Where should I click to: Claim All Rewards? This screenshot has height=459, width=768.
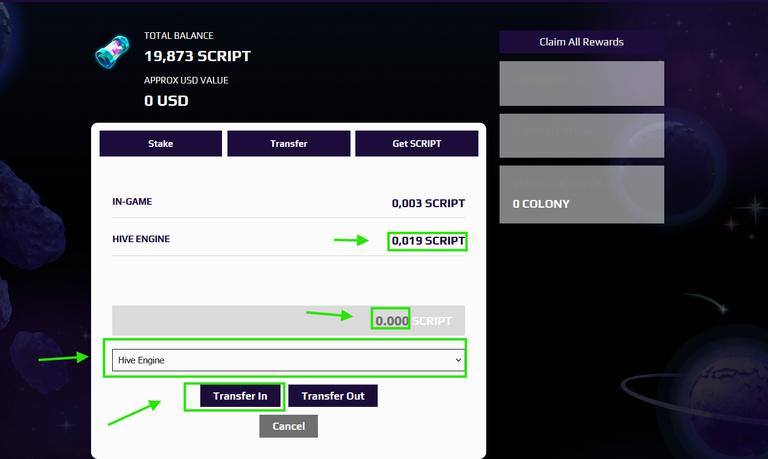tap(581, 42)
